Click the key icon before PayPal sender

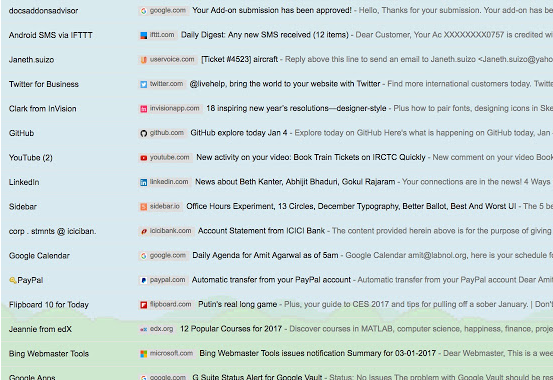click(13, 281)
